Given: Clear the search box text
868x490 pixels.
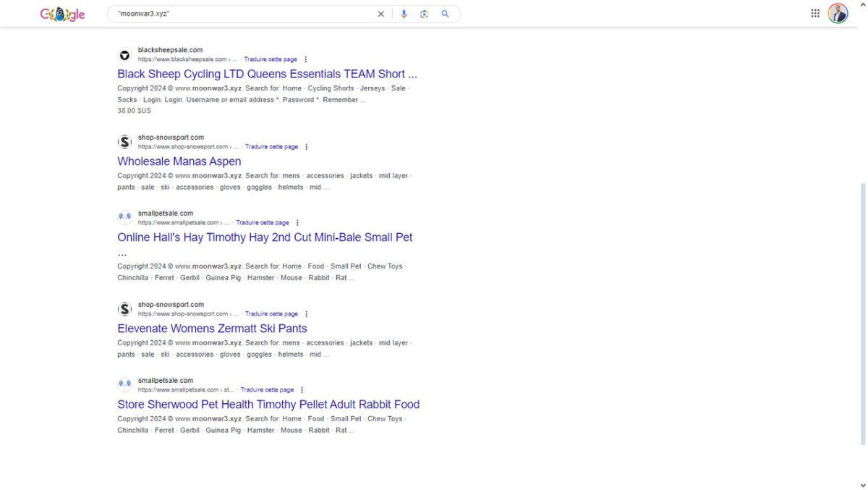Looking at the screenshot, I should [x=381, y=14].
